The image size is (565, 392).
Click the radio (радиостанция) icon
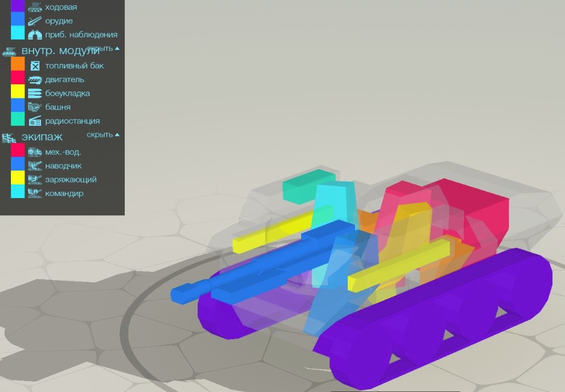[35, 121]
